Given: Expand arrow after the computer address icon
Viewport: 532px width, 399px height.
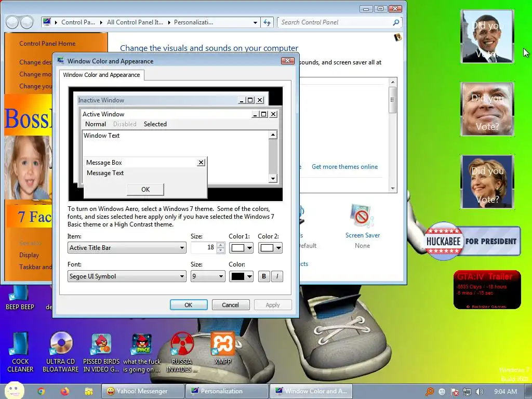Looking at the screenshot, I should (56, 22).
